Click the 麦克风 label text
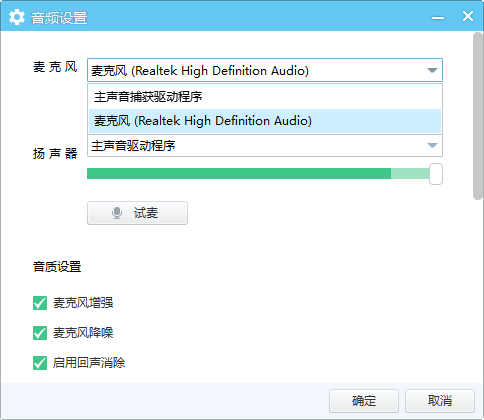This screenshot has height=420, width=484. click(x=55, y=67)
